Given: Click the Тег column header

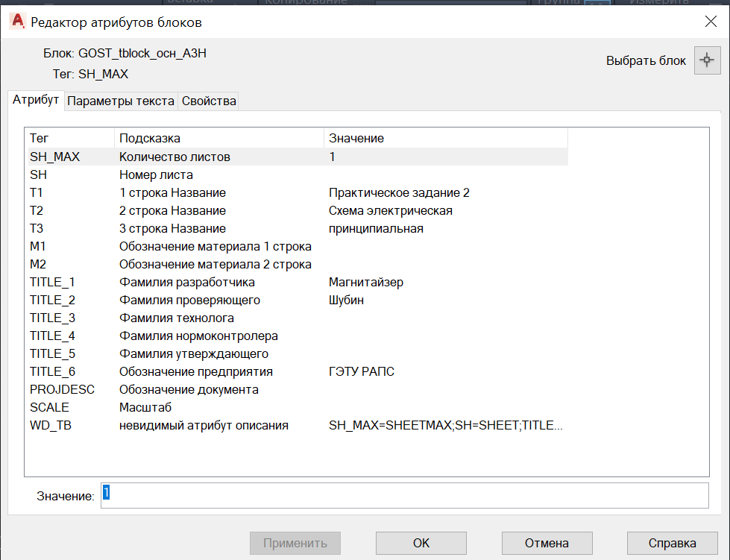Looking at the screenshot, I should point(71,138).
